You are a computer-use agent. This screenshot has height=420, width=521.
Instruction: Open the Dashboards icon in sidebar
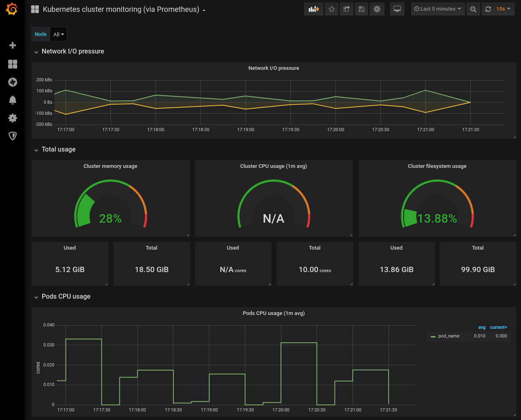click(13, 64)
